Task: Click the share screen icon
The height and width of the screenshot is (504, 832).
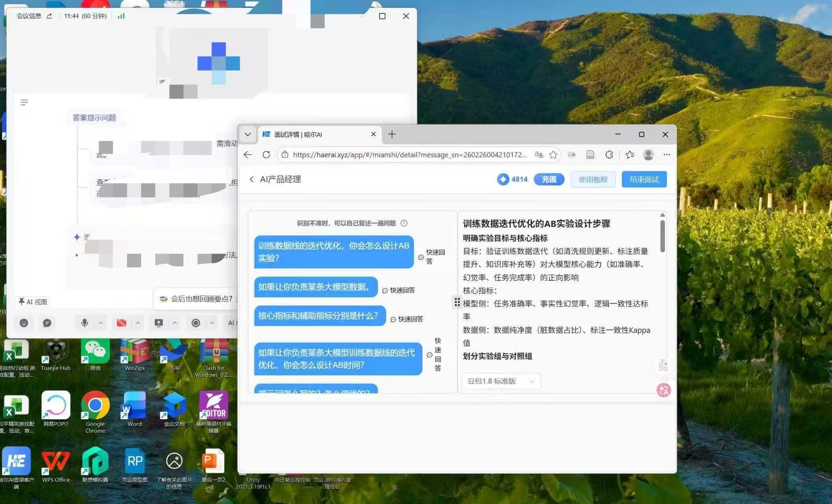Action: tap(158, 323)
